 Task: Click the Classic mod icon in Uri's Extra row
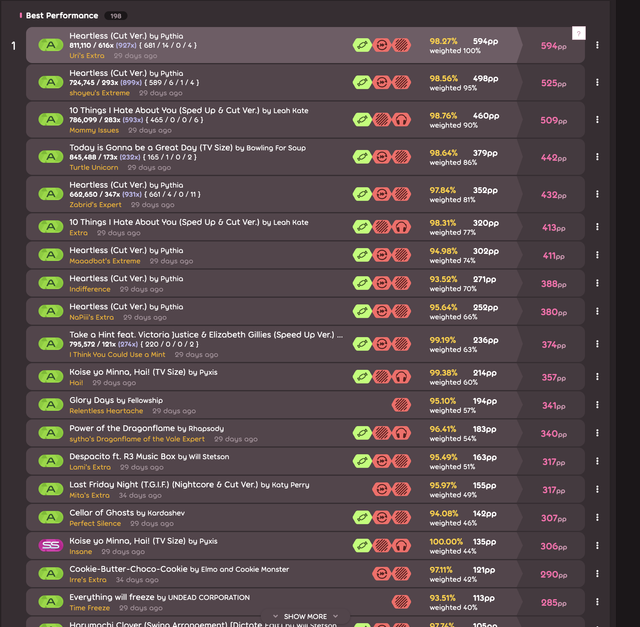click(x=362, y=45)
